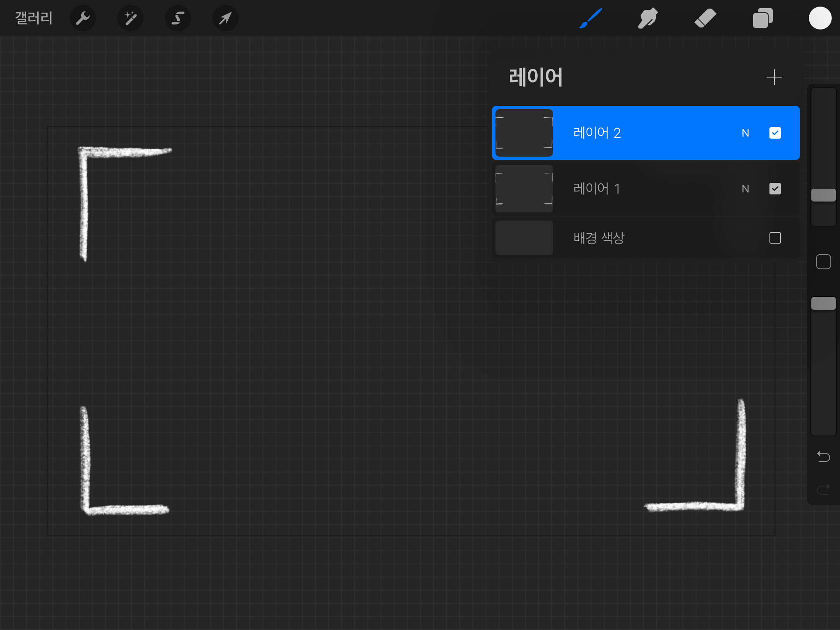Image resolution: width=840 pixels, height=630 pixels.
Task: Activate the Selection S-shaped tool
Action: [x=178, y=18]
